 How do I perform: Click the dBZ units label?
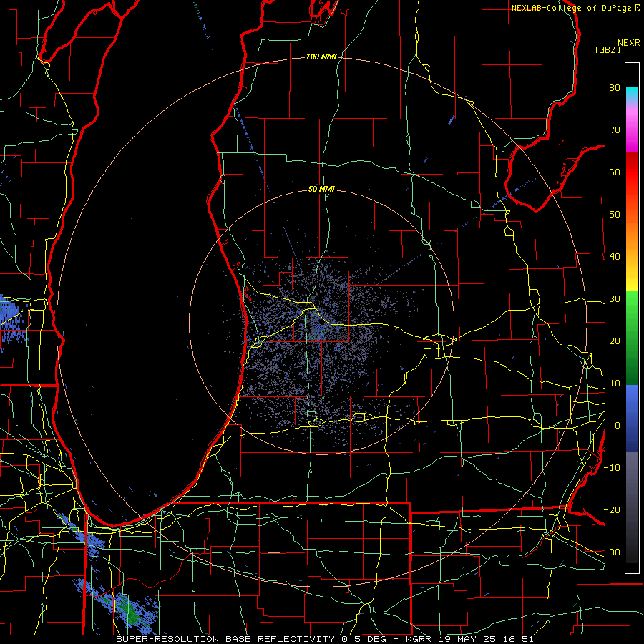pos(608,50)
